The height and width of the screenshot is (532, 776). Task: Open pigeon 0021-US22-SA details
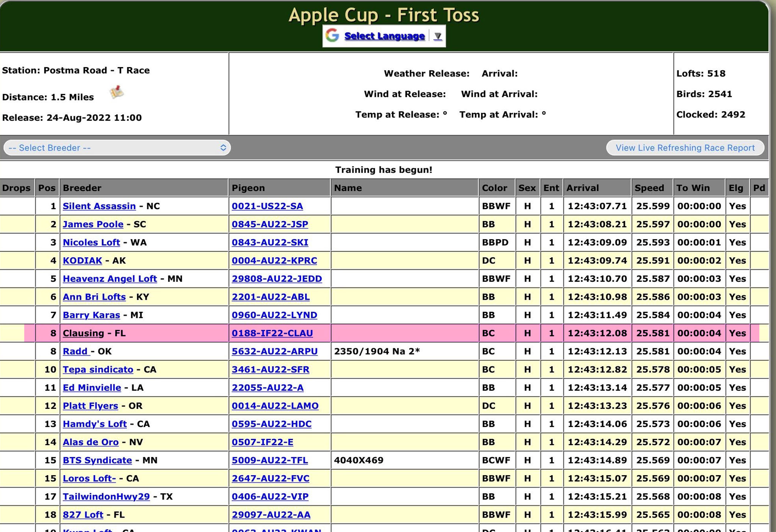tap(268, 206)
